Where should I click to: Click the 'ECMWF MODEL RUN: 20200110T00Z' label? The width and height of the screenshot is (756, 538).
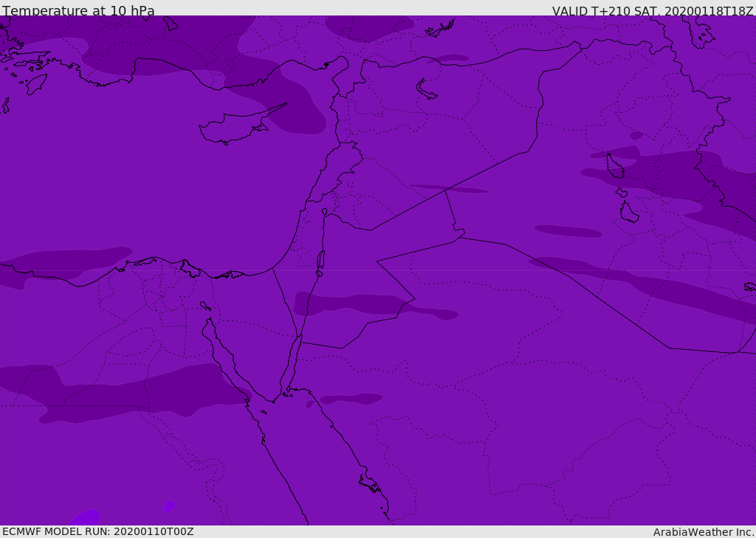[98, 531]
